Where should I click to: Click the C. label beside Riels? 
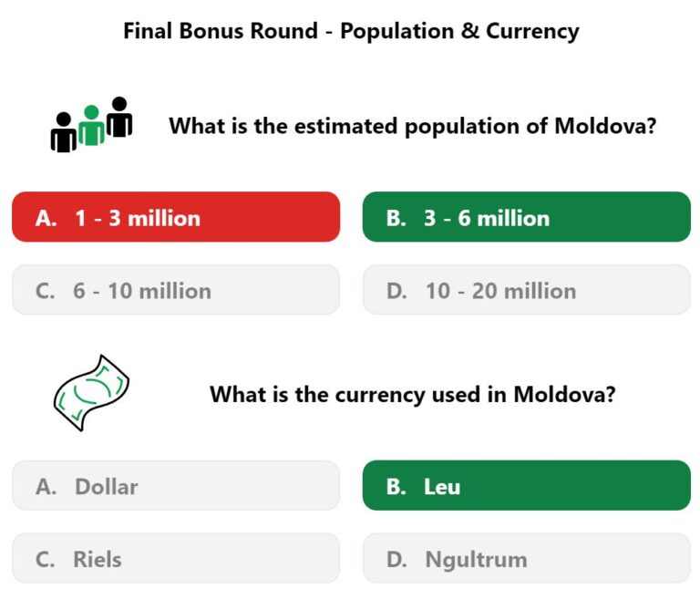(x=45, y=559)
